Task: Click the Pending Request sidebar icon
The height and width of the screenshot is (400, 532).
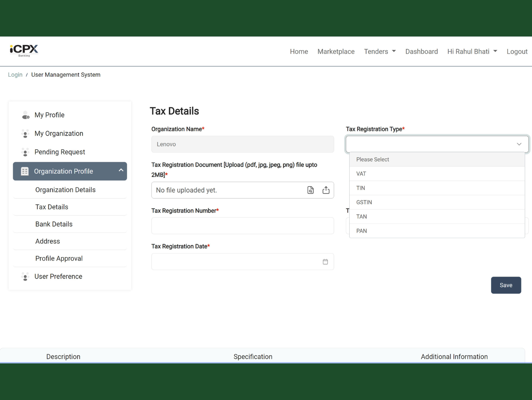Action: pyautogui.click(x=25, y=152)
